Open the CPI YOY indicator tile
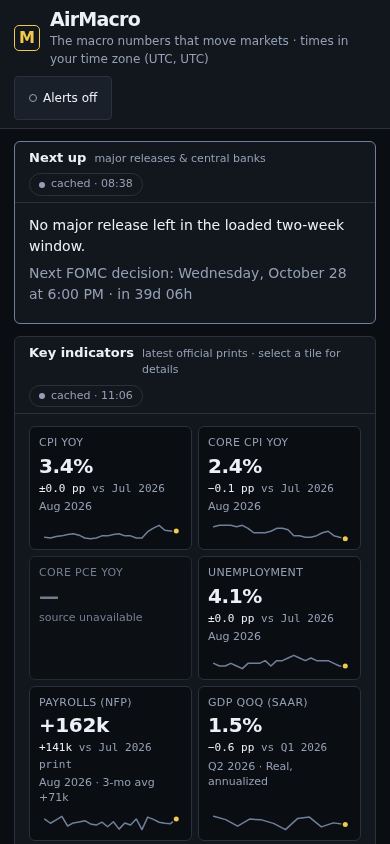The width and height of the screenshot is (390, 844). click(x=110, y=488)
